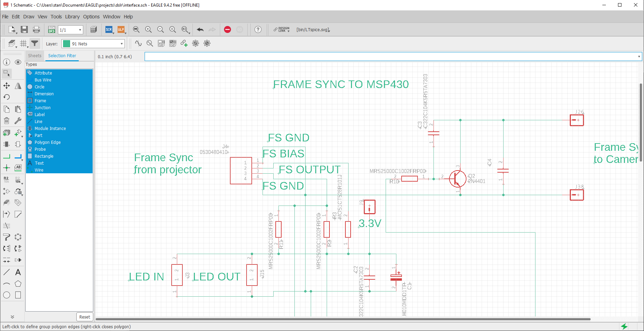
Task: Open the Tools menu
Action: point(56,17)
